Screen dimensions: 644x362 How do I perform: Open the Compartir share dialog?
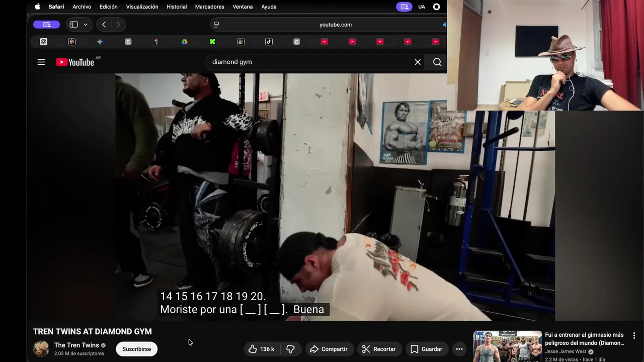point(329,349)
